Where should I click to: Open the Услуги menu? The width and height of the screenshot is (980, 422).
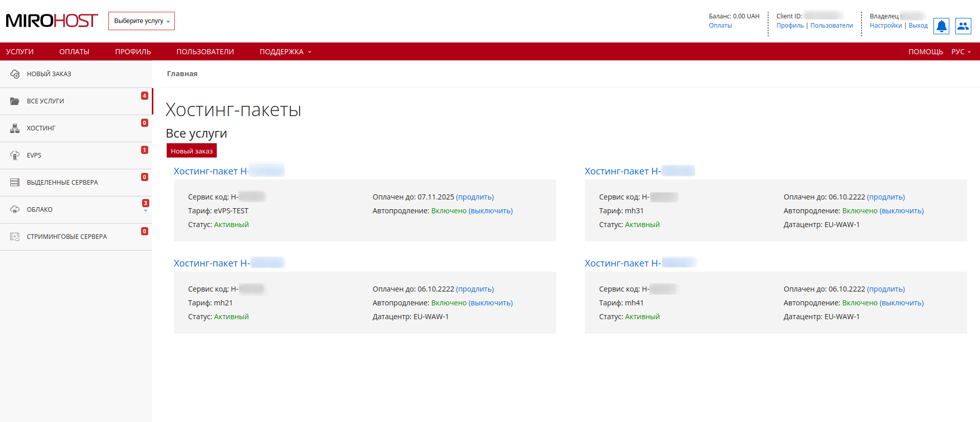pos(20,52)
